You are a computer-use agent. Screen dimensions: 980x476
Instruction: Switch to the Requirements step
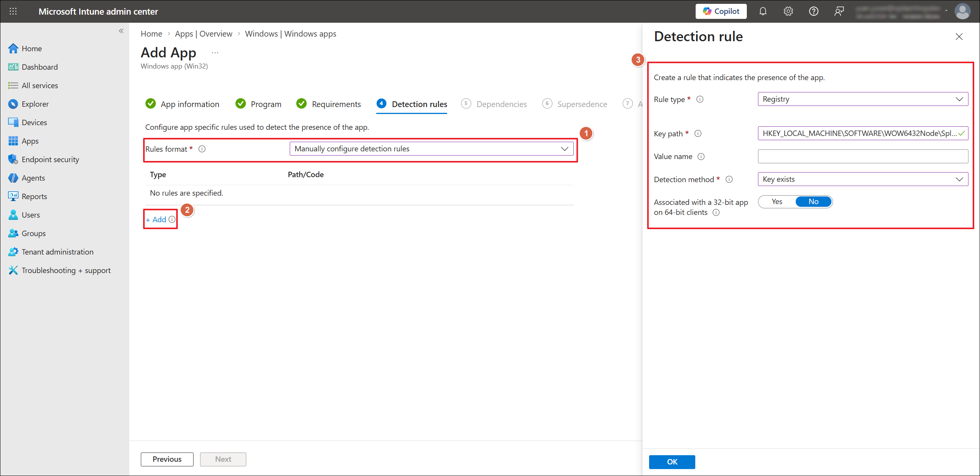(x=329, y=104)
